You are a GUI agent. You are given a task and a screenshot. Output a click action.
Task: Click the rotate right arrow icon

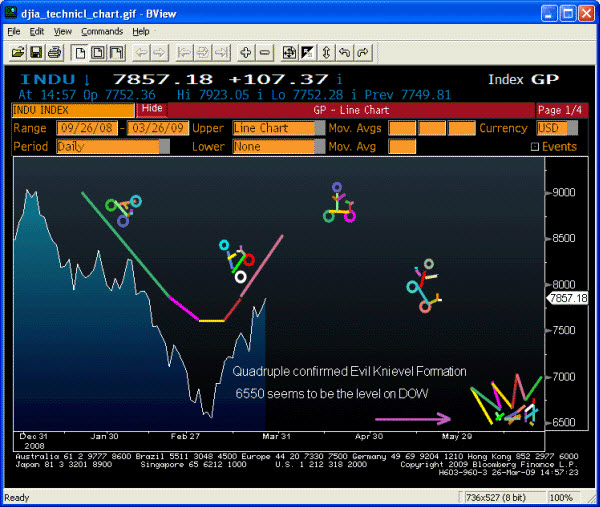coord(363,51)
